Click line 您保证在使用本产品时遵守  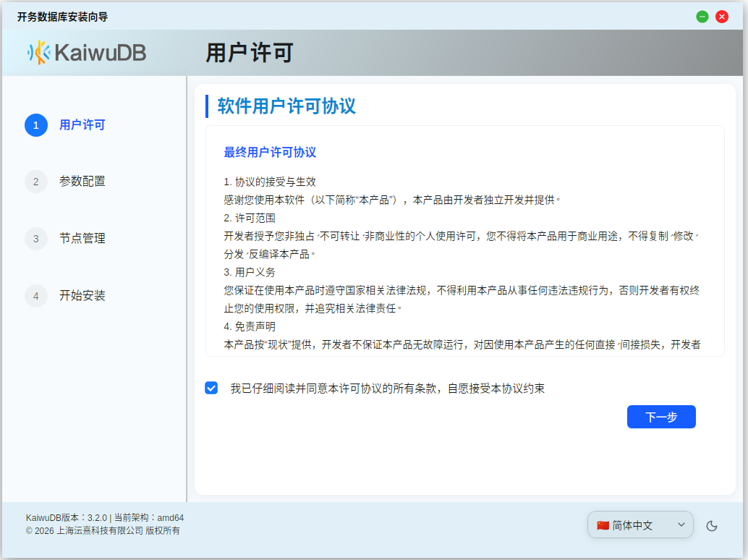(462, 291)
